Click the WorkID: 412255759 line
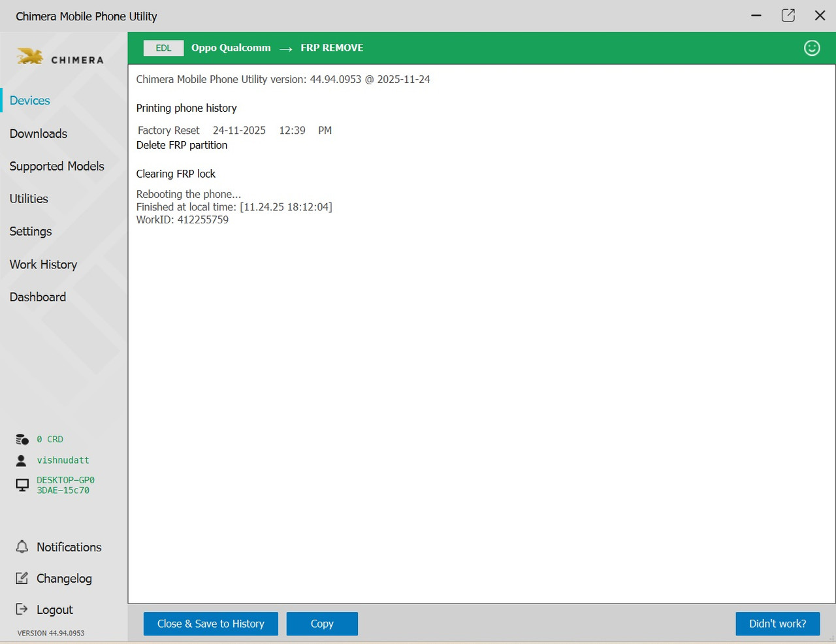 (x=182, y=220)
